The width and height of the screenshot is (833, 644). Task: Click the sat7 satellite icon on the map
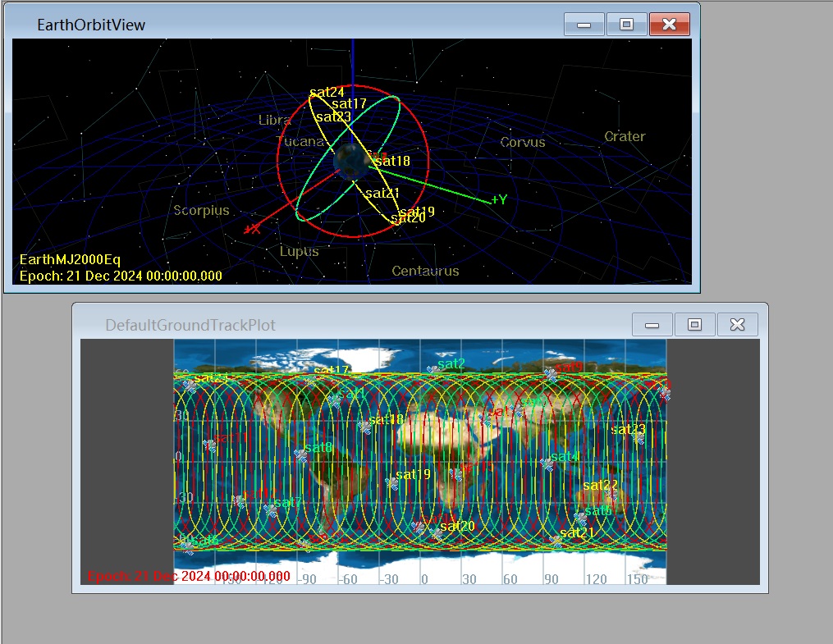pos(271,510)
